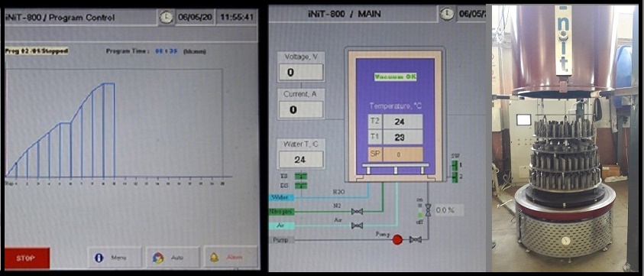Open the Alarm screen
644x276 pixels.
tap(231, 258)
